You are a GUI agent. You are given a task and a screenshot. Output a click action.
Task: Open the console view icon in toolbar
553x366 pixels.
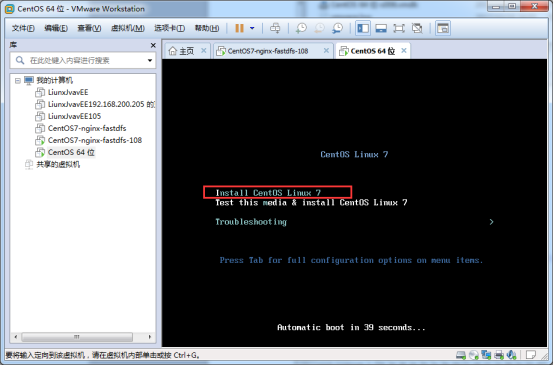443,28
